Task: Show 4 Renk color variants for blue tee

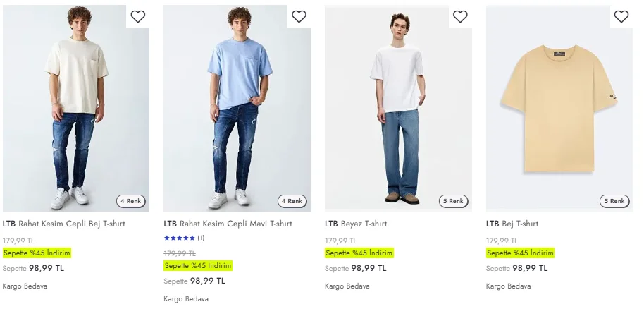Action: click(x=292, y=201)
